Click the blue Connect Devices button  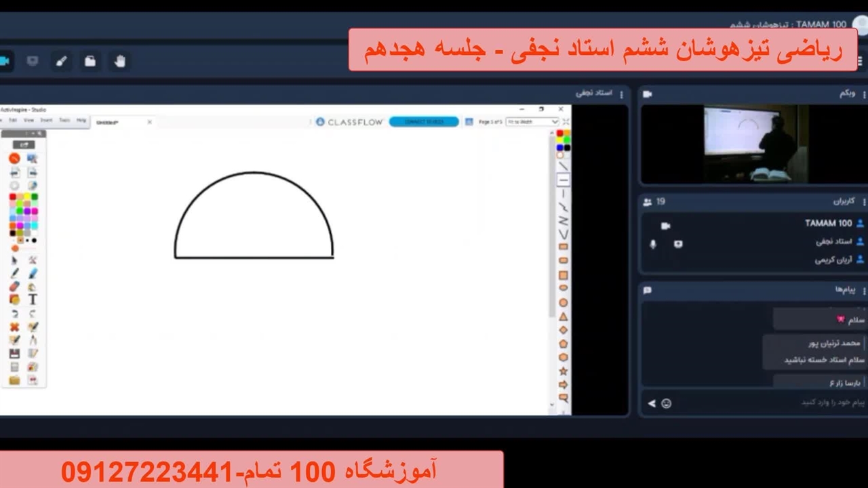(424, 122)
